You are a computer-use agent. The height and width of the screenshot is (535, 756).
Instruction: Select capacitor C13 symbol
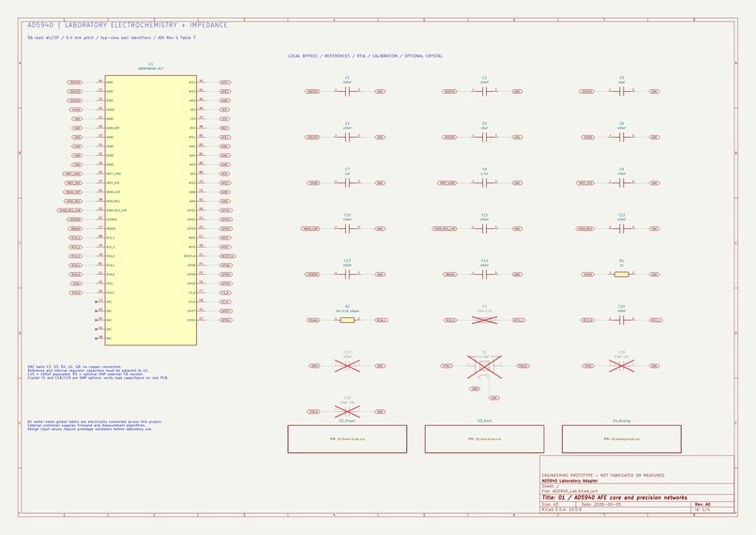click(x=347, y=274)
